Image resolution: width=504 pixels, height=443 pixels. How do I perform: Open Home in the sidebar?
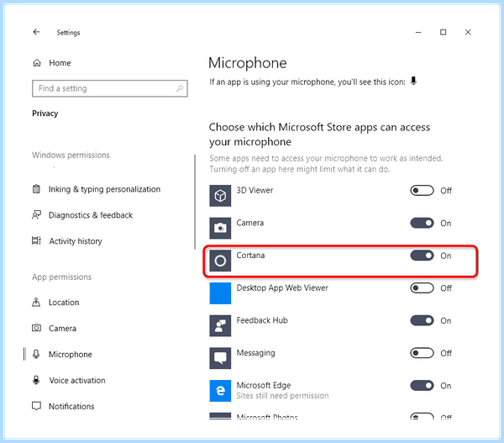(60, 63)
